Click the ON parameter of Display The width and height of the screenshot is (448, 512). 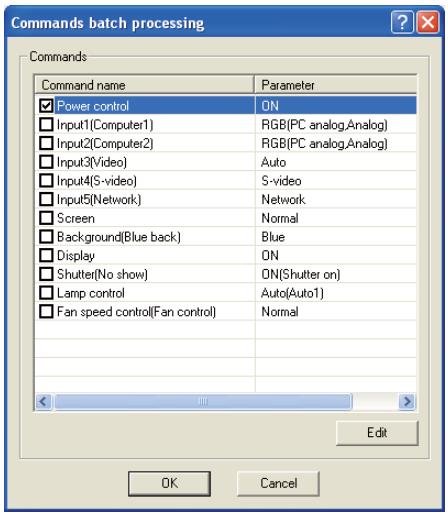[270, 256]
